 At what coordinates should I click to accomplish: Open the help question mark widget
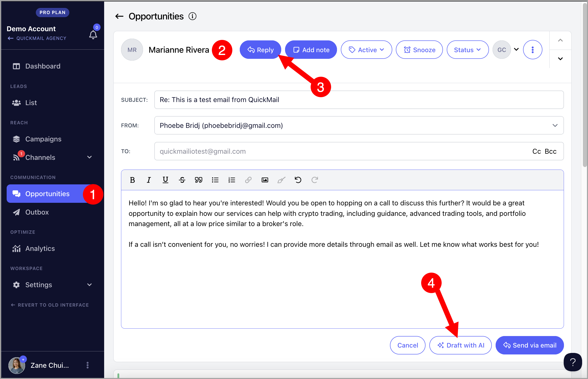click(x=573, y=362)
